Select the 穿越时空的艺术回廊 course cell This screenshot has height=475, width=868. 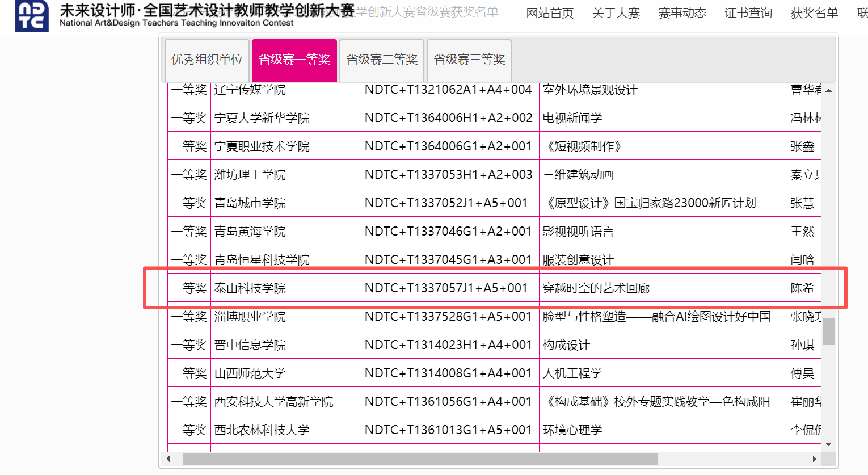point(596,288)
